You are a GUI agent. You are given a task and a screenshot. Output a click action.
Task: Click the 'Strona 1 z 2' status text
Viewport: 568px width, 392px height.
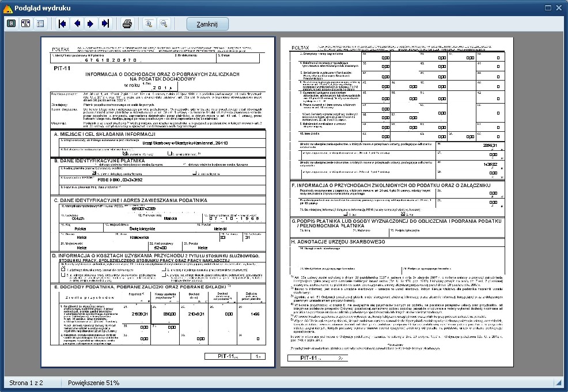[26, 383]
